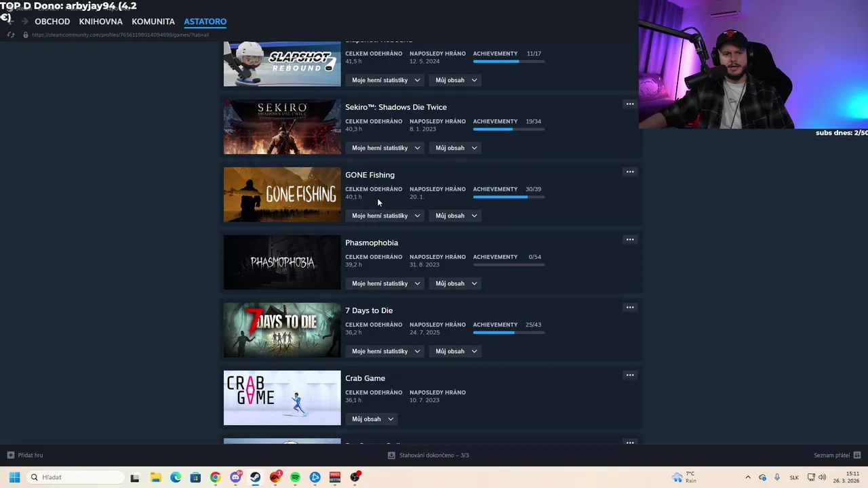The width and height of the screenshot is (868, 488).
Task: Open the ASTATORO profile tab
Action: click(x=205, y=22)
